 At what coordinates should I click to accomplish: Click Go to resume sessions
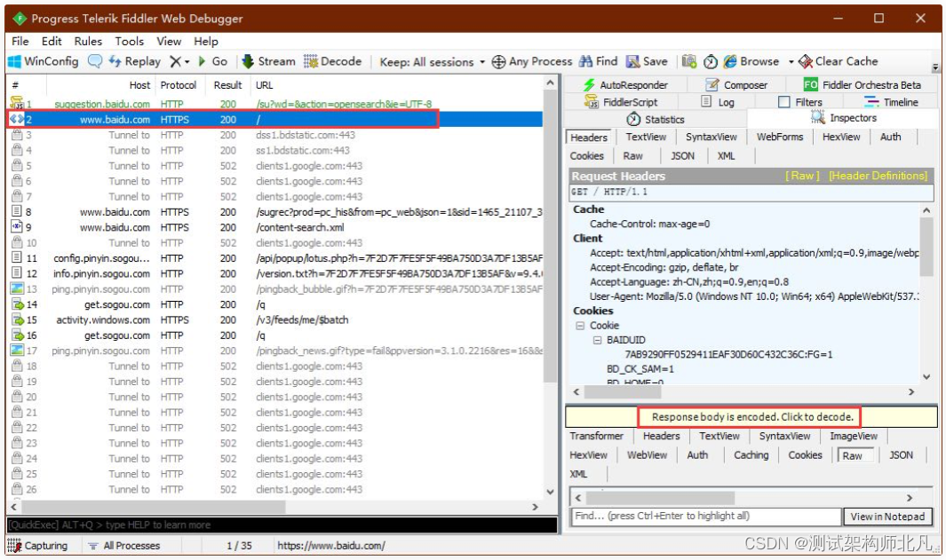[x=213, y=61]
